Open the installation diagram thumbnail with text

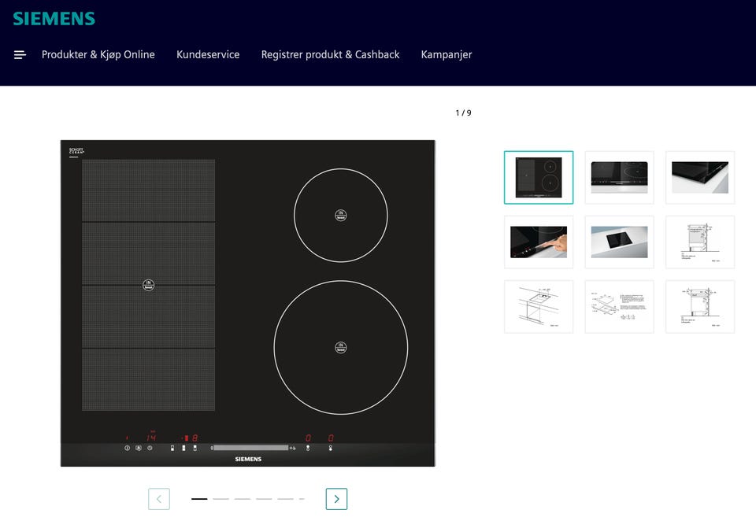tap(619, 306)
